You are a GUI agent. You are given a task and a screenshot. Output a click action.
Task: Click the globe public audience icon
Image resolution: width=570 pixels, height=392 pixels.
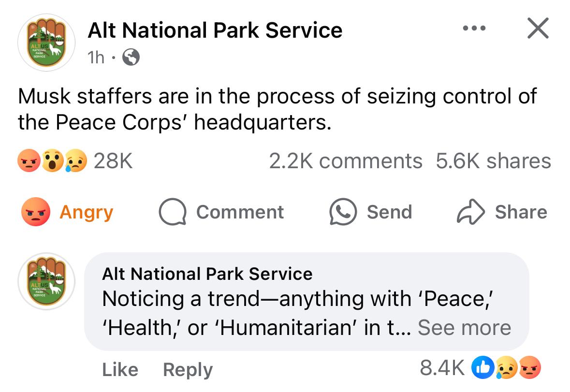click(131, 58)
